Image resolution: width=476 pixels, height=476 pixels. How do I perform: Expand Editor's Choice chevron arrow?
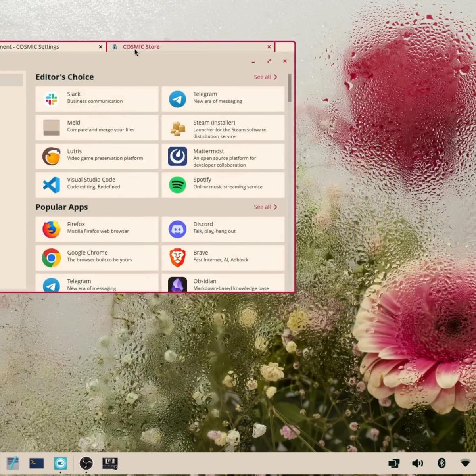click(275, 77)
